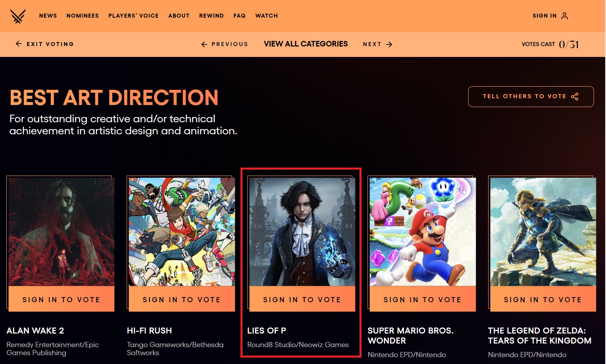606x364 pixels.
Task: Select the Lies of P cover artwork
Action: [302, 232]
